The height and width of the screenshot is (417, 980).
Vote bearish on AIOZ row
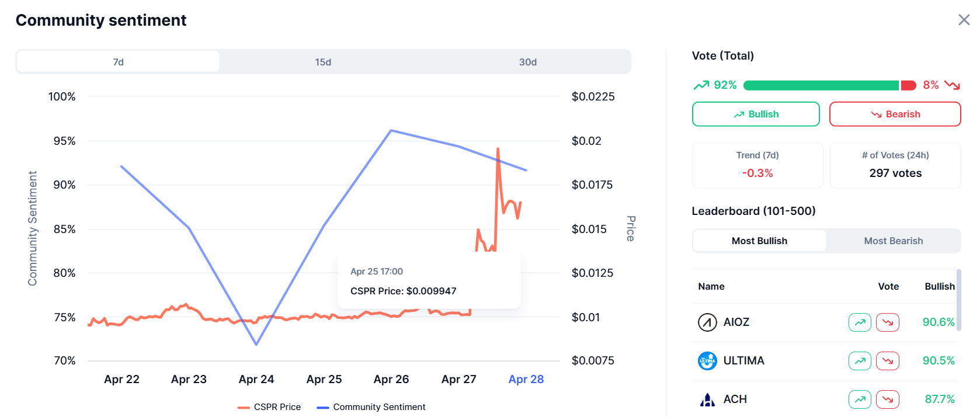tap(888, 322)
